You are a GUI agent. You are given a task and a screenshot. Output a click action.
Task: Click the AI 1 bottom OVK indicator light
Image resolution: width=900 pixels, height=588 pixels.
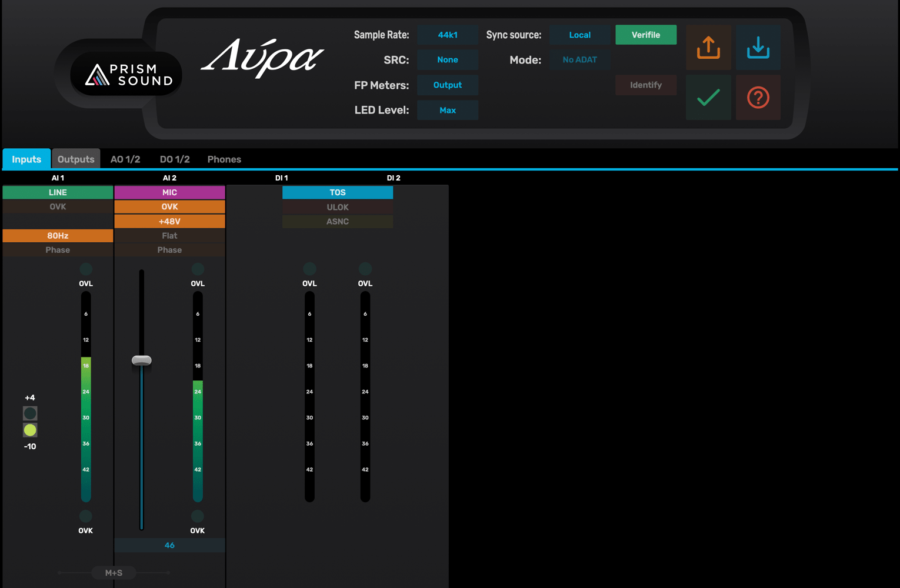86,516
